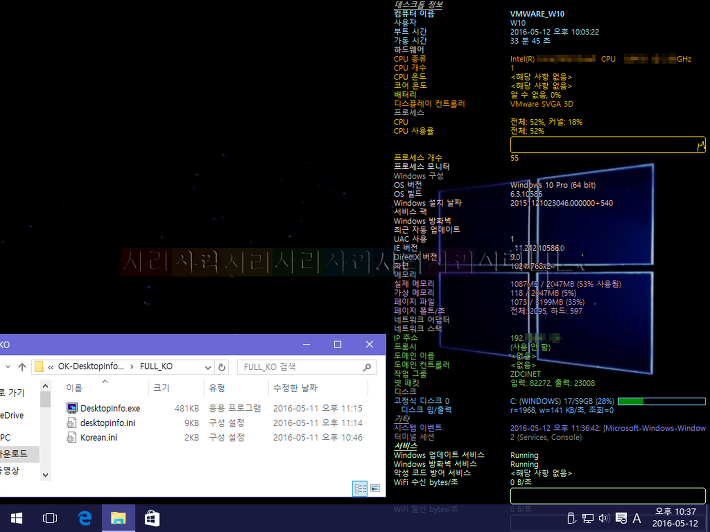710x532 pixels.
Task: Click the CPU 사용률 graph box
Action: click(608, 145)
